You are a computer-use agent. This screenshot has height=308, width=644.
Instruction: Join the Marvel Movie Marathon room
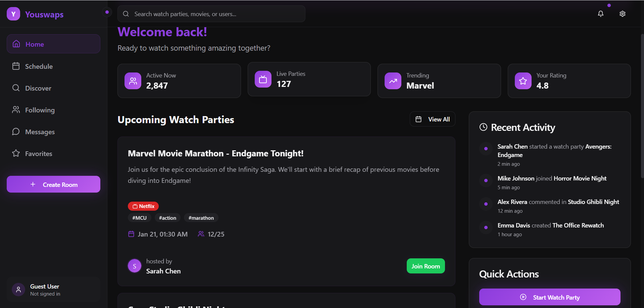point(425,266)
